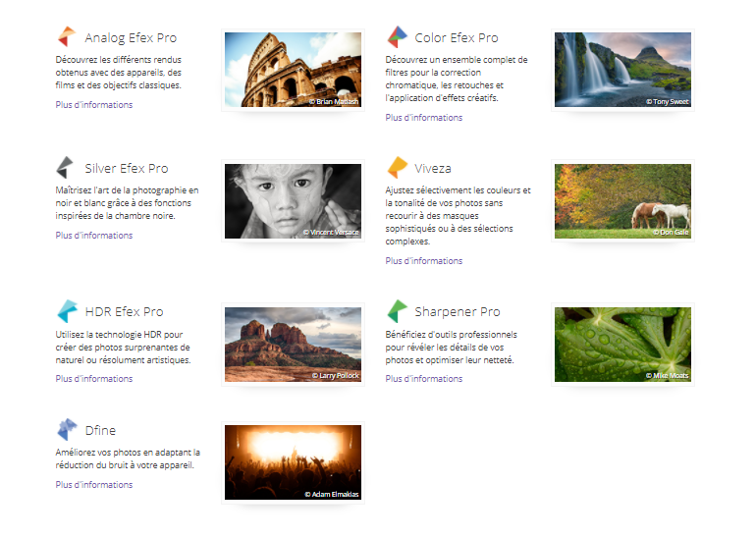Click the Colosseum photo thumbnail
The image size is (756, 538).
[293, 70]
